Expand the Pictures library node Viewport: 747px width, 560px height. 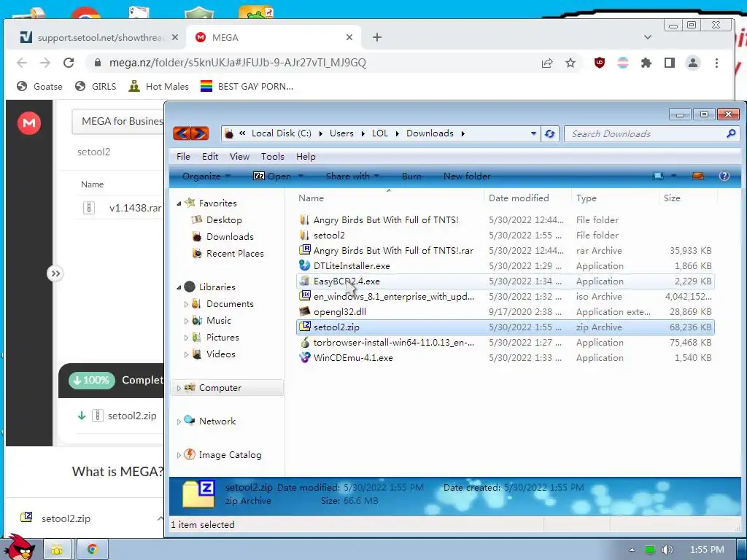point(186,338)
